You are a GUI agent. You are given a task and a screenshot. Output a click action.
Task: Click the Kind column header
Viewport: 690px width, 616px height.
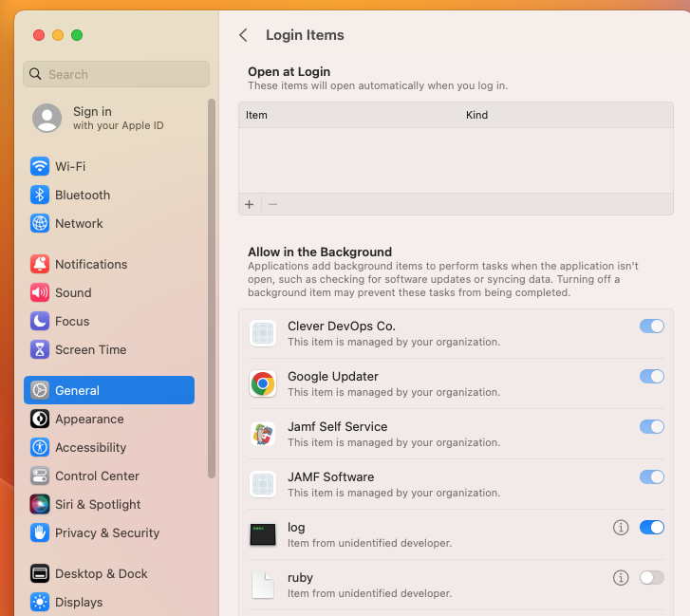477,115
